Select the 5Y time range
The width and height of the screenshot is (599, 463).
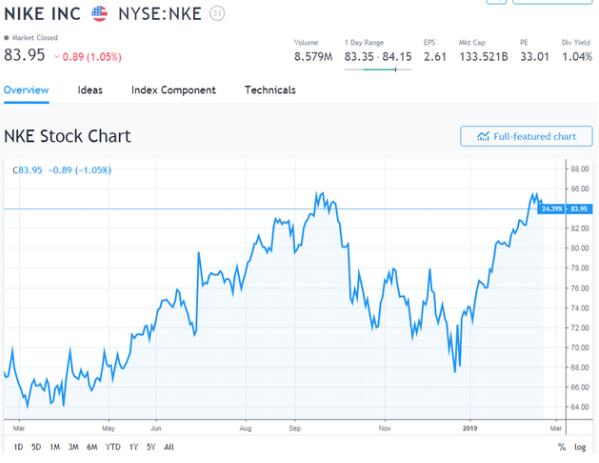(x=151, y=447)
